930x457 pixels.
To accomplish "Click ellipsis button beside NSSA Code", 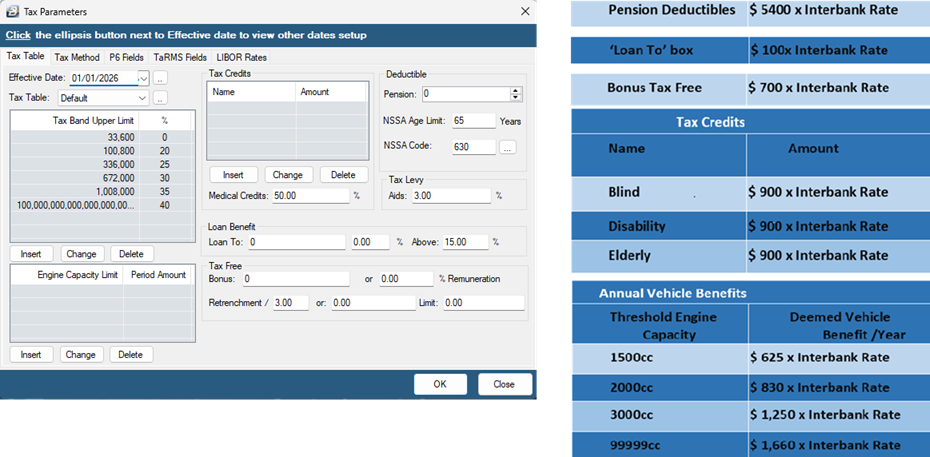I will click(508, 147).
